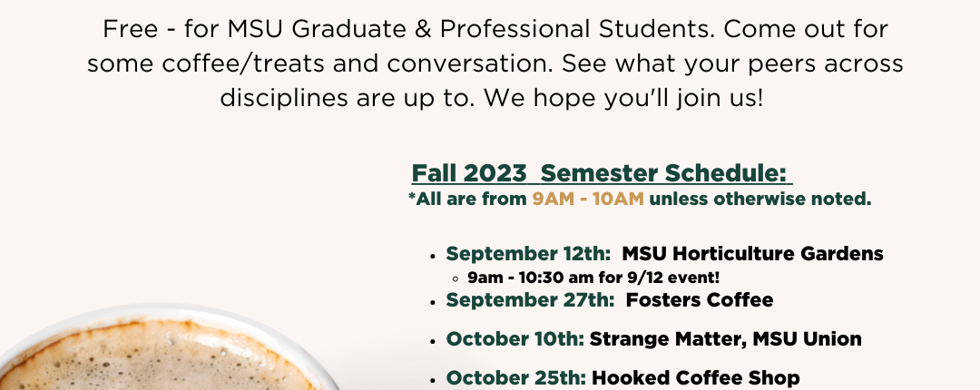Click the September 27th date label
Image resolution: width=980 pixels, height=390 pixels.
530,300
